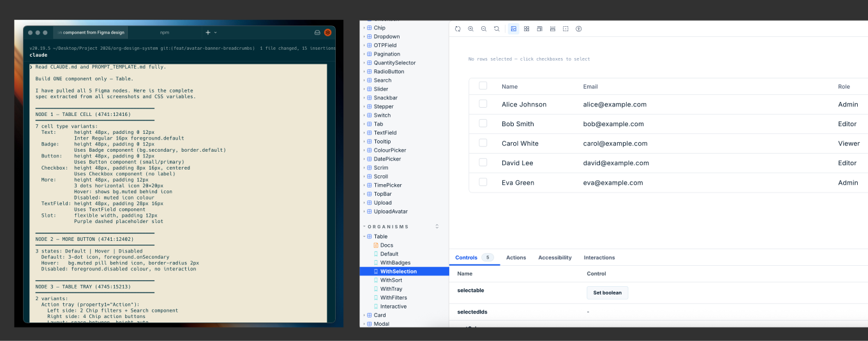868x341 pixels.
Task: Click the Role column header in table
Action: click(844, 86)
